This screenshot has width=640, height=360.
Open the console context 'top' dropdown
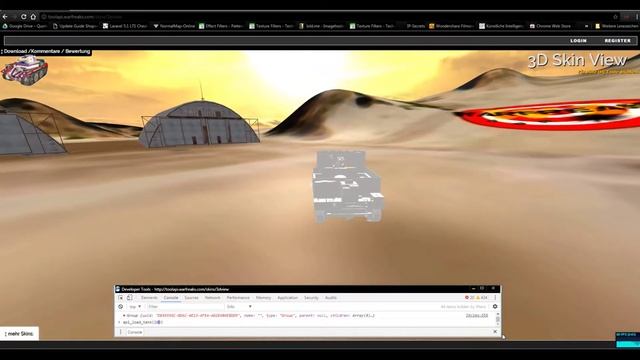135,306
